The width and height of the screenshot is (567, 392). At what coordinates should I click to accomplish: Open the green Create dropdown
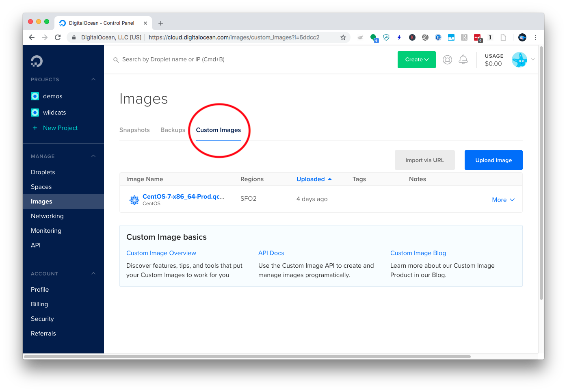pos(417,60)
